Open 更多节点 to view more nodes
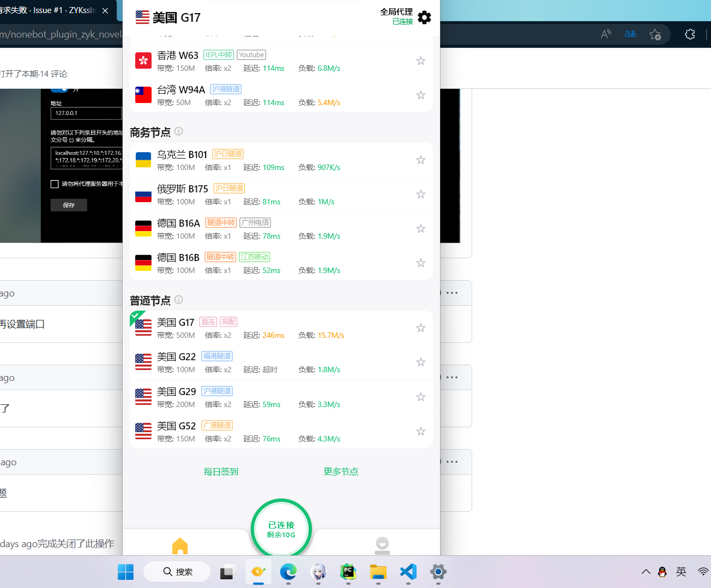711x588 pixels. click(341, 471)
